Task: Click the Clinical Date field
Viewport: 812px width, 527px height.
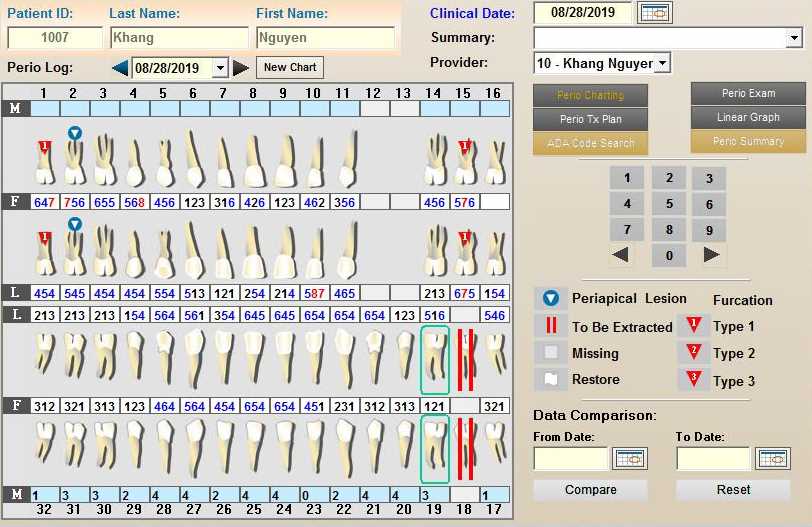Action: (x=583, y=12)
